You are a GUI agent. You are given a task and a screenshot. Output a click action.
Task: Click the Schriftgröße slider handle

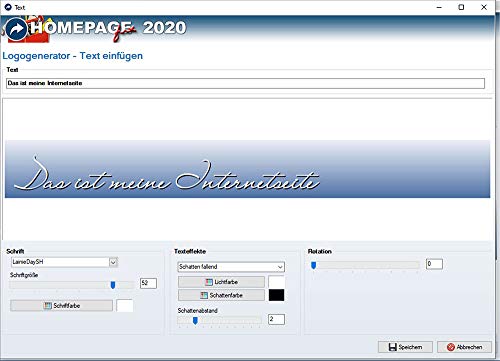pyautogui.click(x=113, y=285)
